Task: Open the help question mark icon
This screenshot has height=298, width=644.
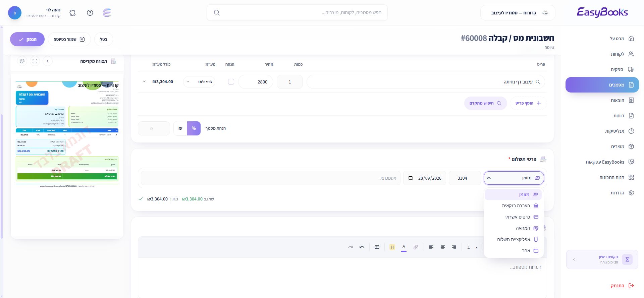Action: (x=90, y=13)
